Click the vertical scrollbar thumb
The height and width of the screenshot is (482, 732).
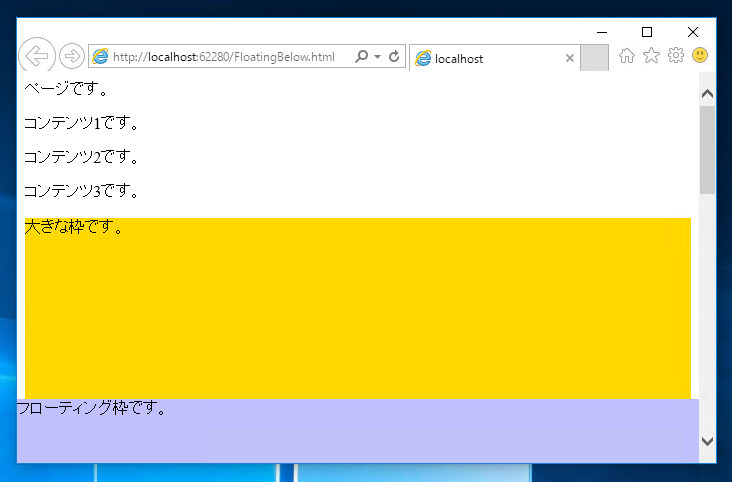(x=707, y=150)
